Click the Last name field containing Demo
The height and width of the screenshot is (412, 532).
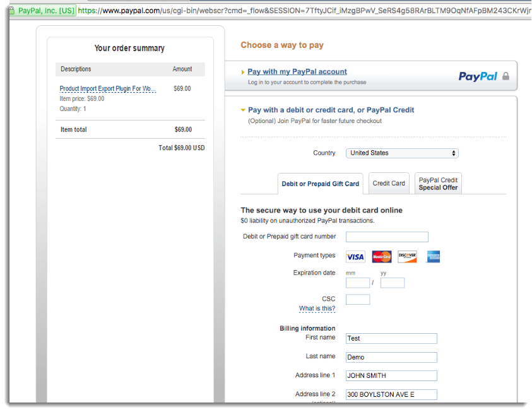tap(391, 357)
